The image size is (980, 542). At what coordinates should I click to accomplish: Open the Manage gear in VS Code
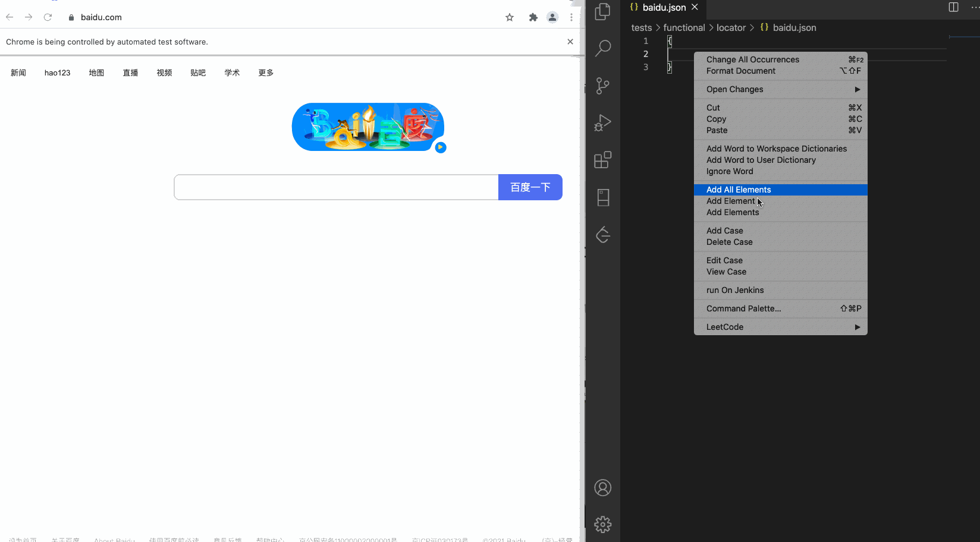click(x=602, y=524)
